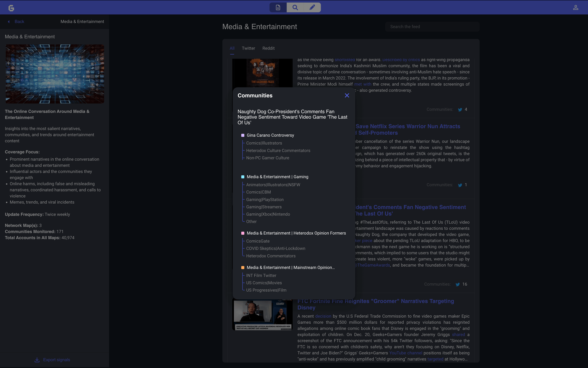
Task: Go Back to previous page
Action: pos(16,22)
